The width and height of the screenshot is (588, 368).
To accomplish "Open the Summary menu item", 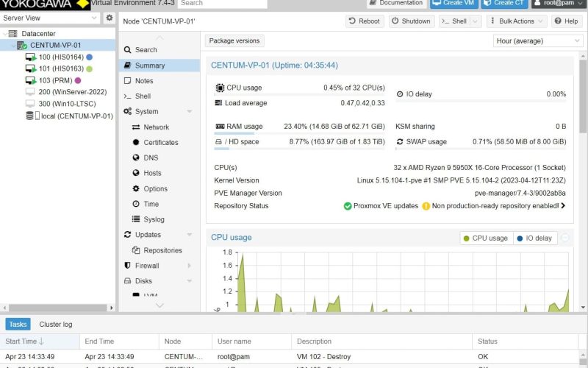I will [x=159, y=66].
